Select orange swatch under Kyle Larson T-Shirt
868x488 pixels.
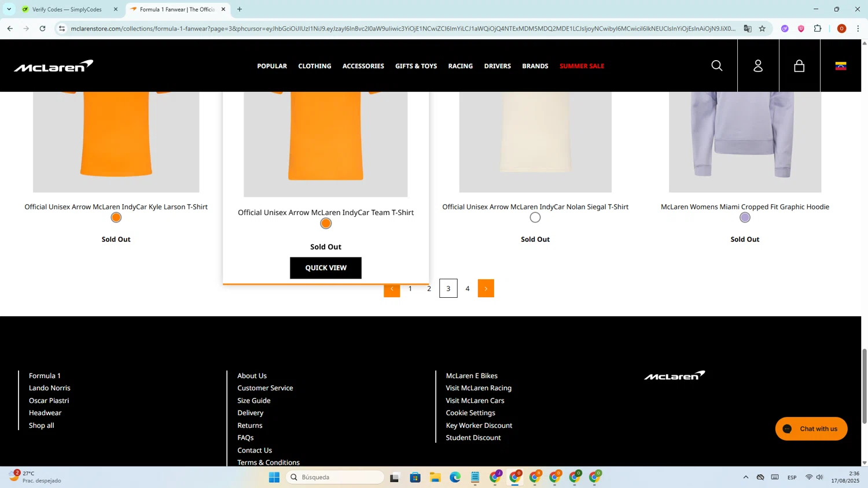click(116, 217)
